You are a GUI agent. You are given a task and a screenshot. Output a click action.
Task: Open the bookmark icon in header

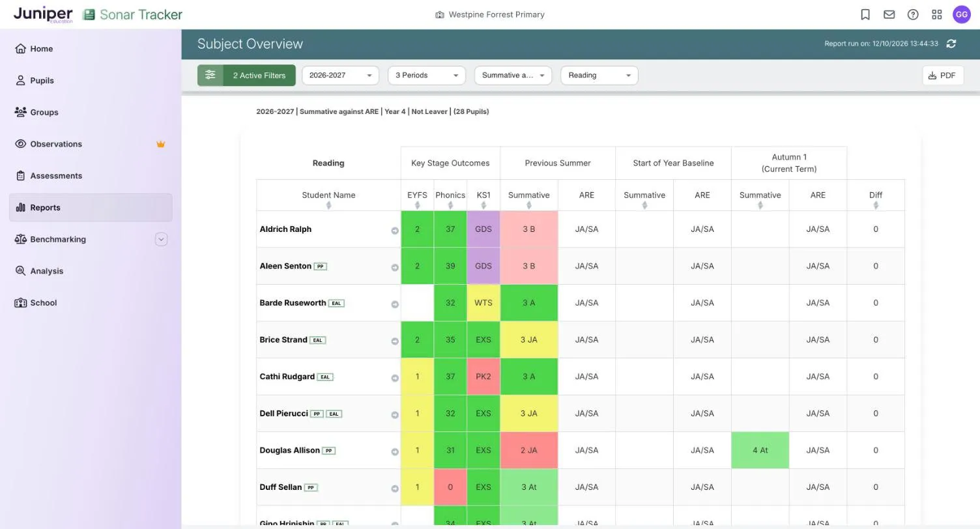click(865, 14)
